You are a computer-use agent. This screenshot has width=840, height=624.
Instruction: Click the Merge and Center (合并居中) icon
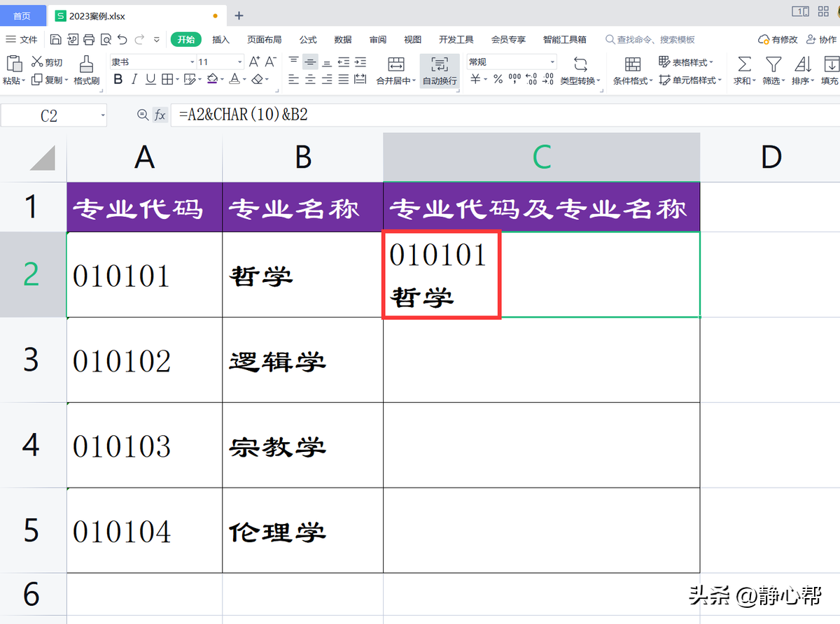point(396,64)
